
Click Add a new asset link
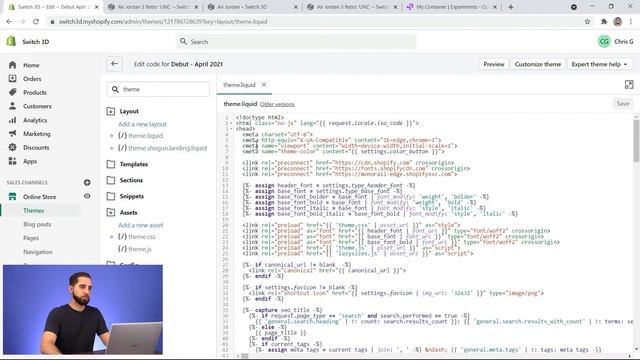(x=140, y=225)
